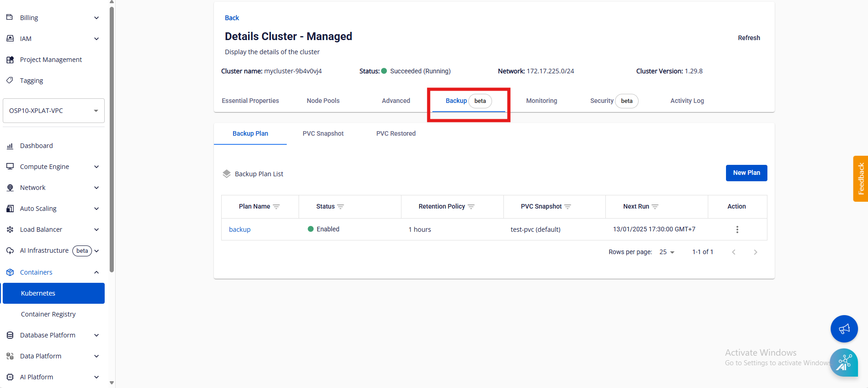Open the backup plan name link
The height and width of the screenshot is (388, 868).
pyautogui.click(x=240, y=230)
